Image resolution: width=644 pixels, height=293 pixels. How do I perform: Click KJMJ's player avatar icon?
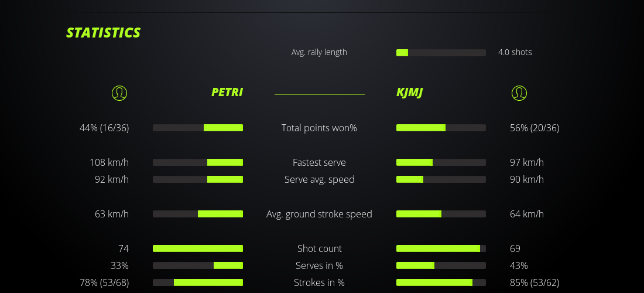click(519, 93)
